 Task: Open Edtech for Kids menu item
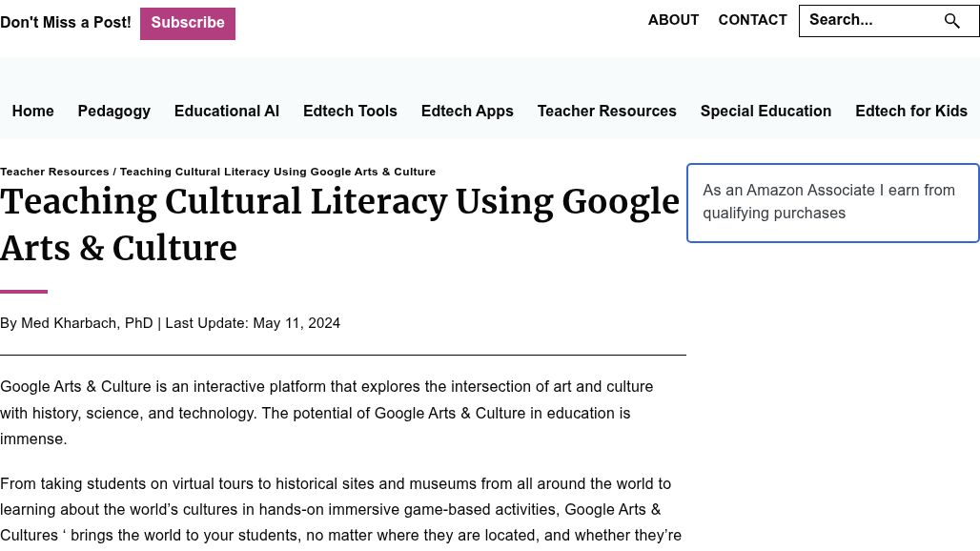(910, 111)
